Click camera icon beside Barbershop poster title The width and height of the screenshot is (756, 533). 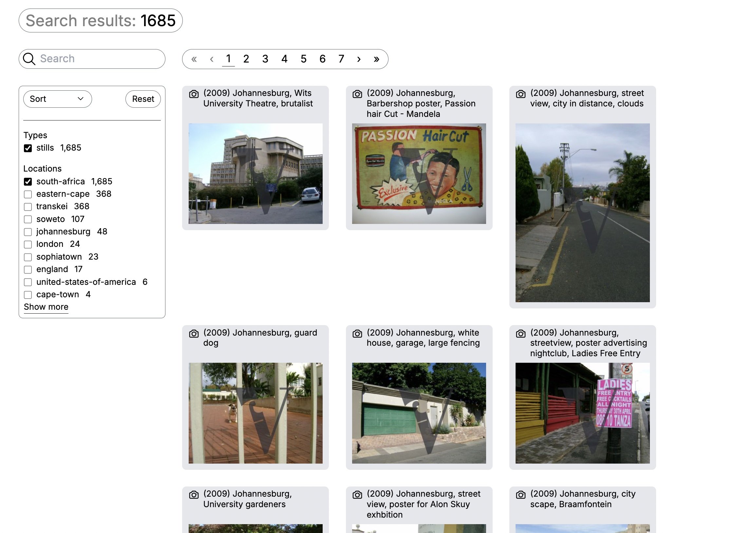[357, 94]
